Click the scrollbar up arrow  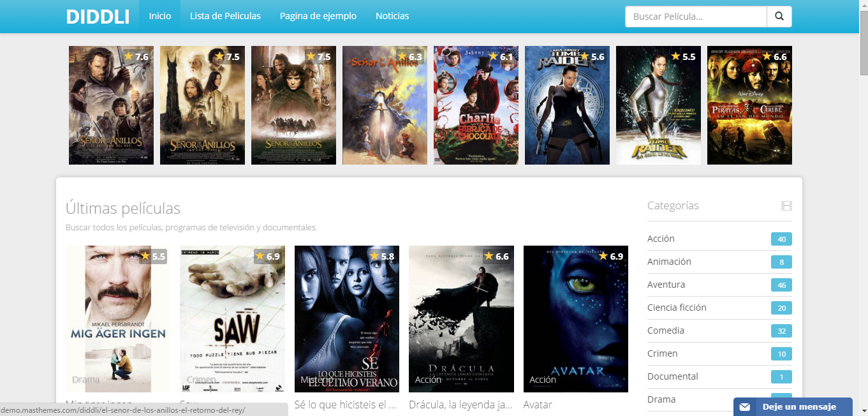click(x=864, y=4)
